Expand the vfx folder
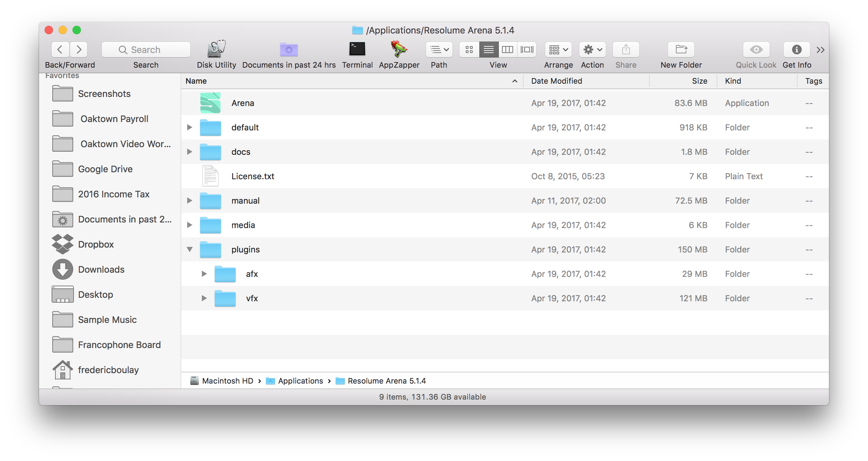 [204, 298]
